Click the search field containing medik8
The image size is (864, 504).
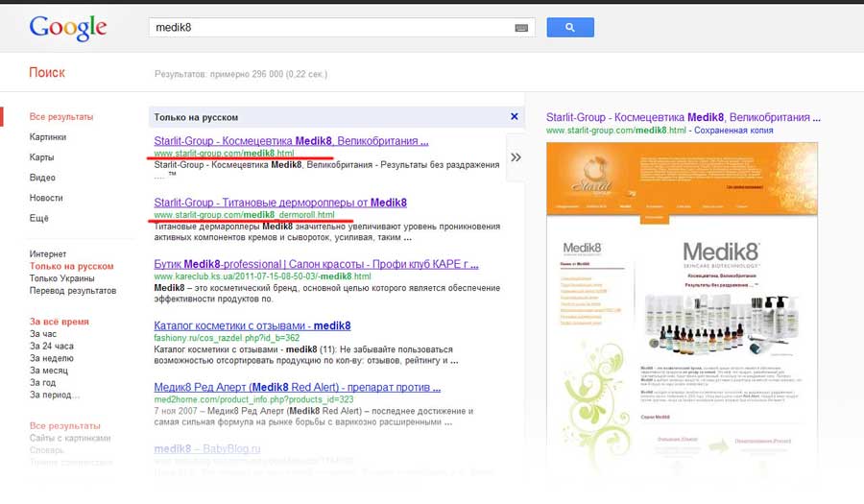[342, 28]
